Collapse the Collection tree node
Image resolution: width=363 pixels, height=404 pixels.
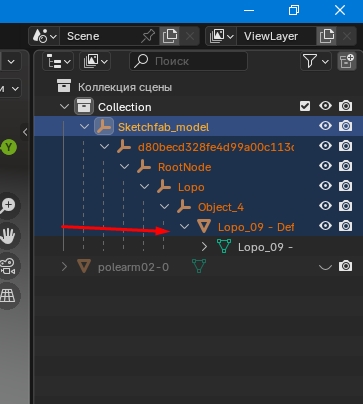[x=64, y=107]
